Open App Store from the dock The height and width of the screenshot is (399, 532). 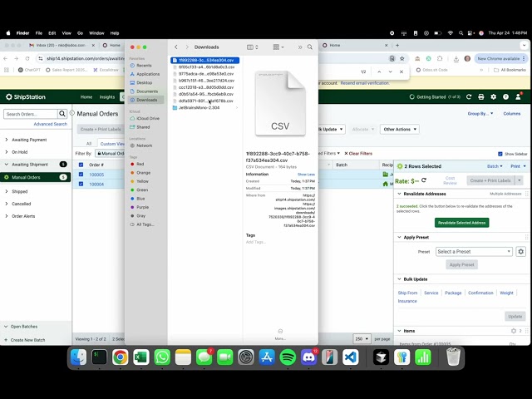click(267, 357)
